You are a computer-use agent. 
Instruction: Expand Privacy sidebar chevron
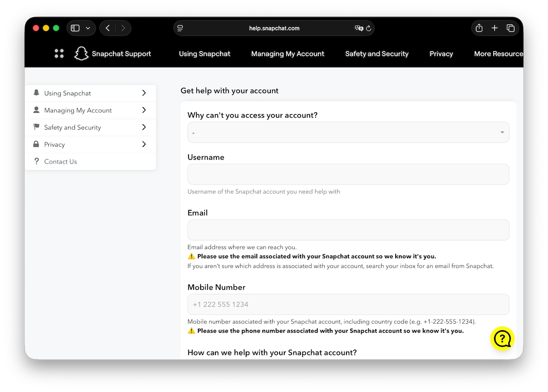[x=144, y=144]
